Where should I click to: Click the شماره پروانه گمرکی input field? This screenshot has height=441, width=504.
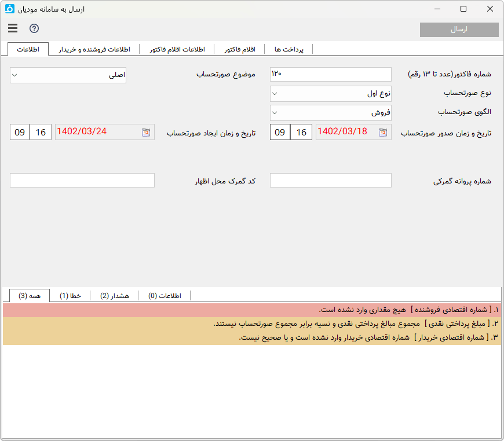pyautogui.click(x=330, y=180)
